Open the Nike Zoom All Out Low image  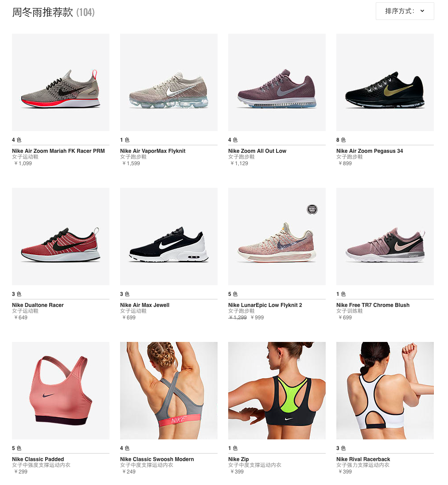[277, 82]
